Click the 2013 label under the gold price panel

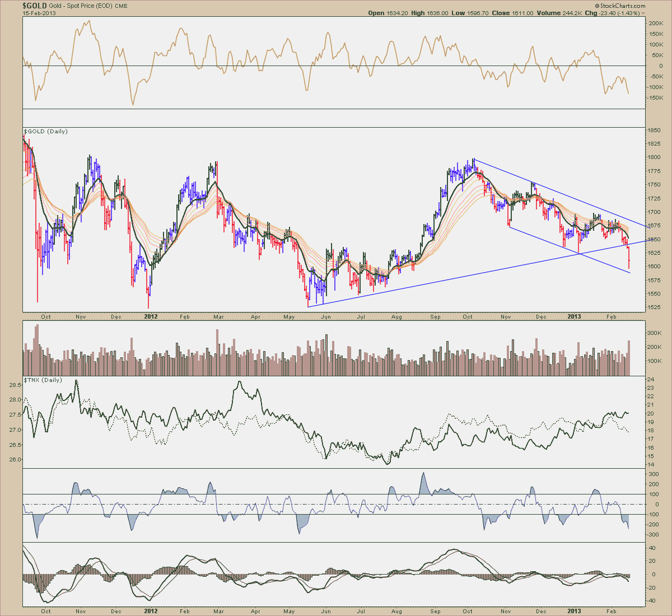(574, 316)
